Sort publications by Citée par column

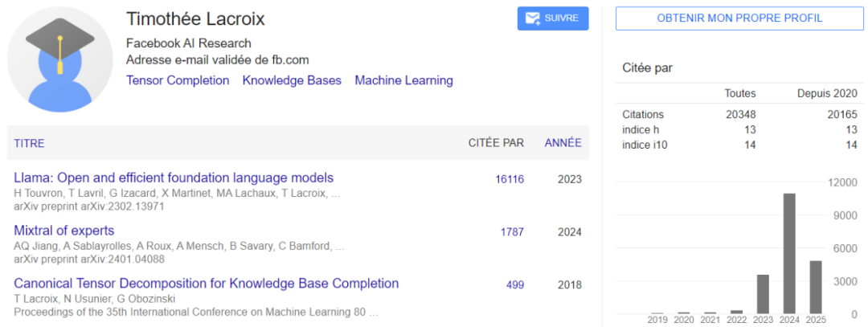pos(496,143)
